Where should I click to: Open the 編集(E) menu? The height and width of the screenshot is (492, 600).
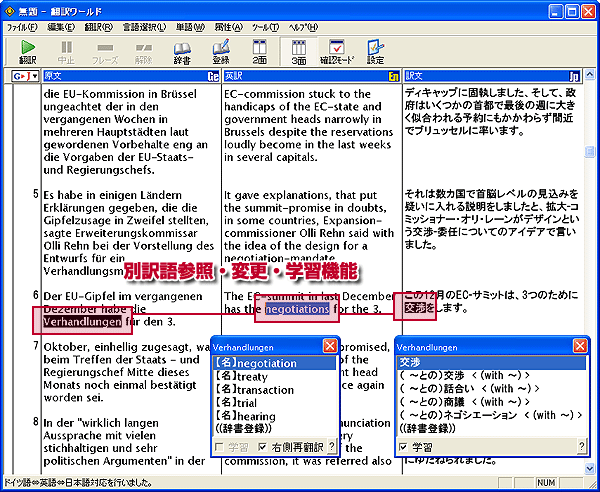coord(61,27)
